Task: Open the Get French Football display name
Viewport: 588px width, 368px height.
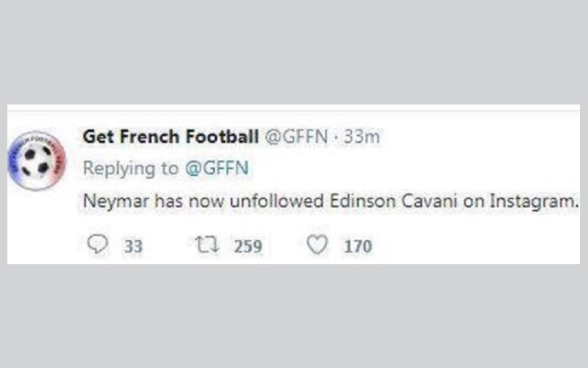Action: [x=170, y=136]
